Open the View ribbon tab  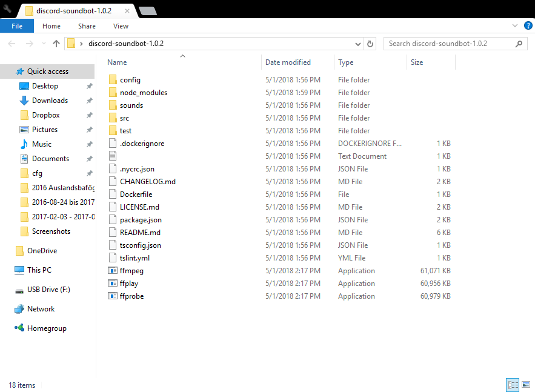click(x=121, y=26)
